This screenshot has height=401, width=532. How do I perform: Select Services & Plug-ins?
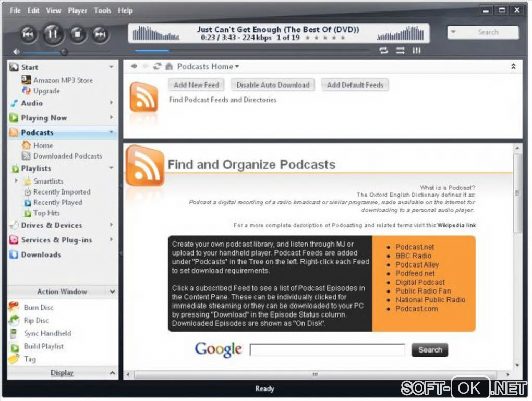pyautogui.click(x=56, y=240)
